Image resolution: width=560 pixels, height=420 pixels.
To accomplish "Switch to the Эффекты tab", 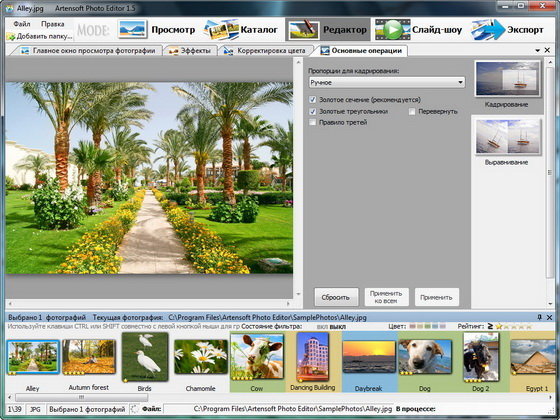I will pyautogui.click(x=190, y=51).
